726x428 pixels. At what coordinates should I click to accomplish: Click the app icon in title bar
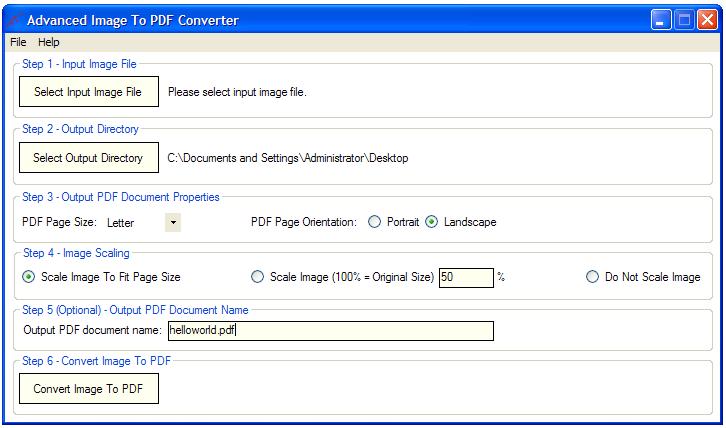(13, 19)
